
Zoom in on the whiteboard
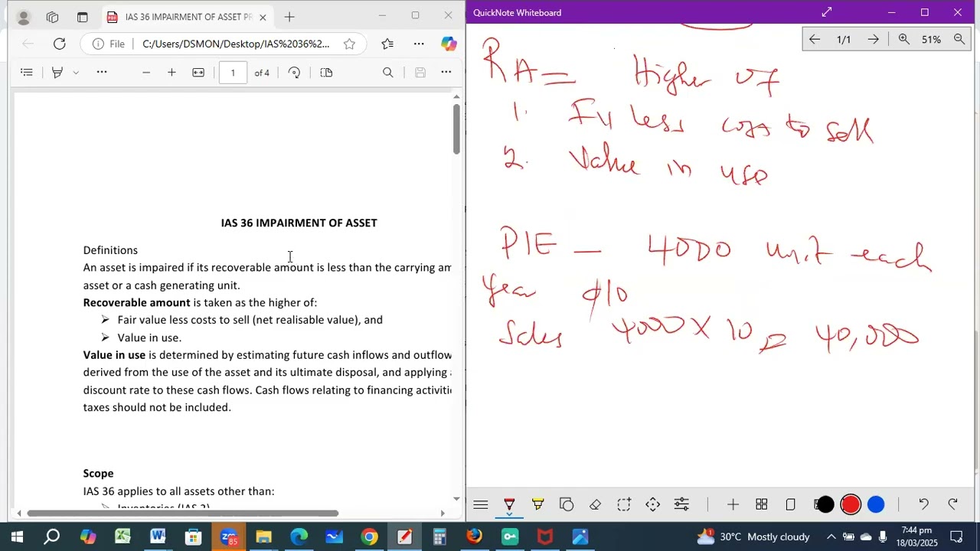(903, 39)
